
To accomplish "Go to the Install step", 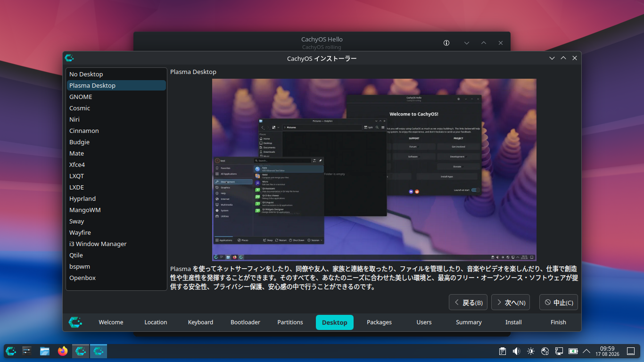I will click(x=513, y=322).
